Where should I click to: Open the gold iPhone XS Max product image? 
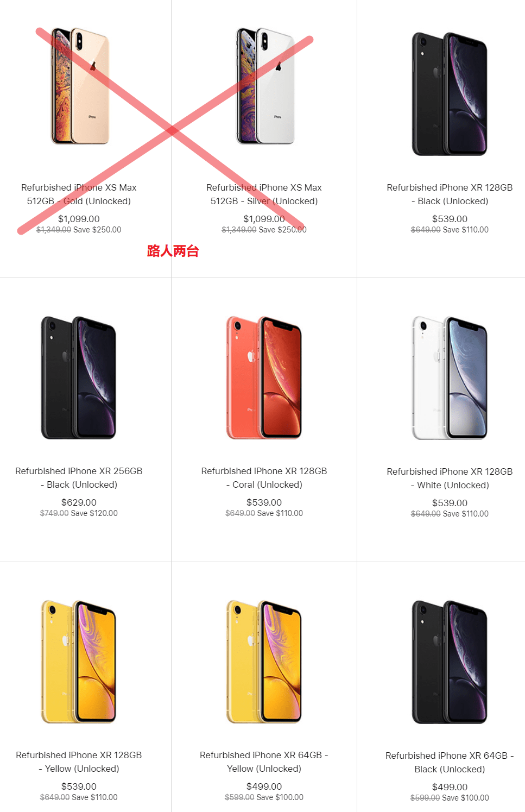pyautogui.click(x=80, y=86)
